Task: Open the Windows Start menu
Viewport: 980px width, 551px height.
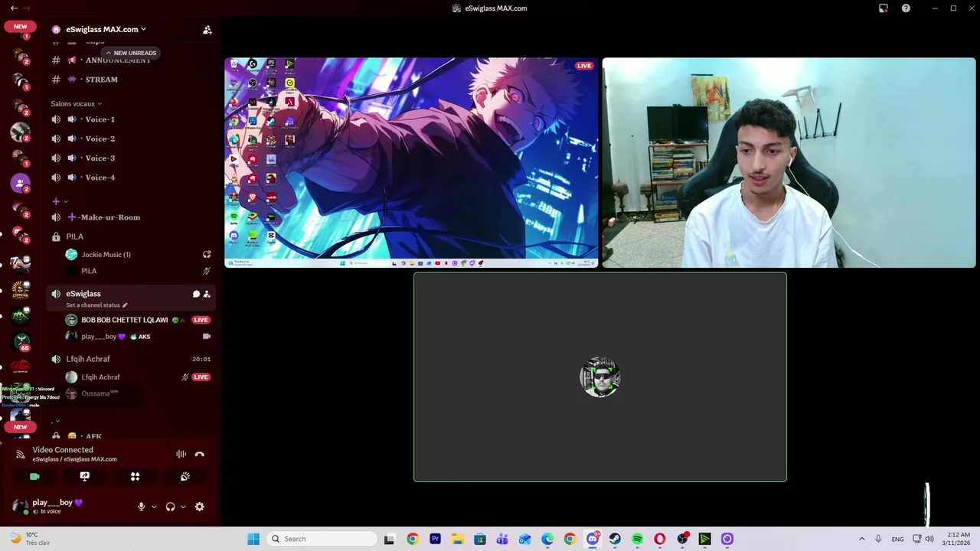Action: click(253, 539)
